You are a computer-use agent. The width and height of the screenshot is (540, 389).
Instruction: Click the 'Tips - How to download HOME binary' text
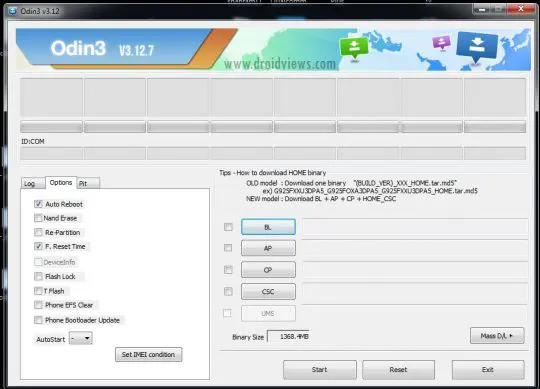[273, 173]
